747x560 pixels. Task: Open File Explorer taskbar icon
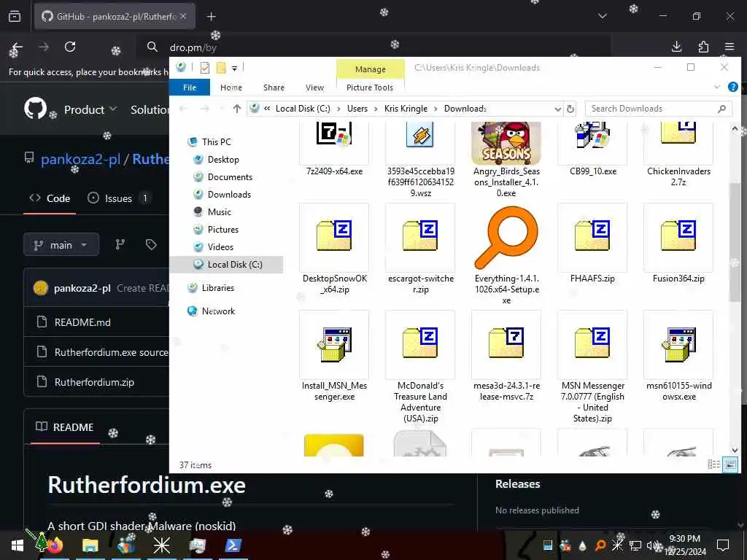90,545
